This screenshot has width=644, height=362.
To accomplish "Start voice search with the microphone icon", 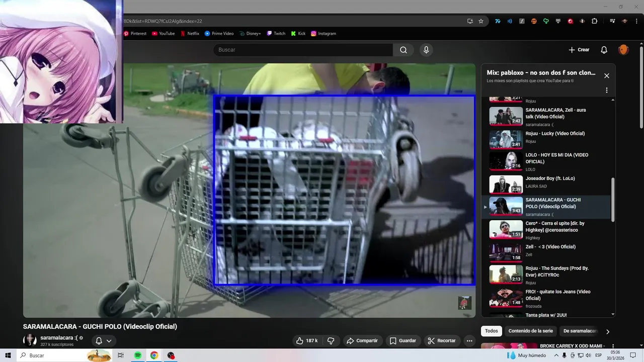I will coord(426,50).
